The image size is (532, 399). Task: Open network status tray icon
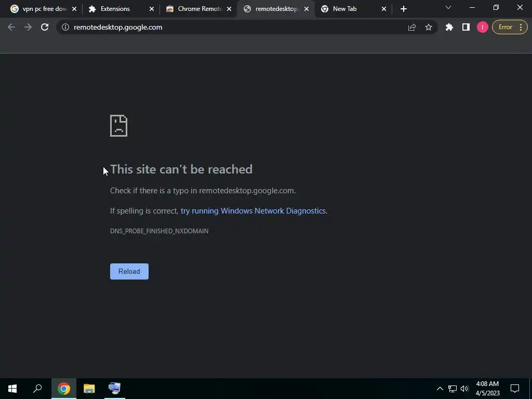point(453,389)
